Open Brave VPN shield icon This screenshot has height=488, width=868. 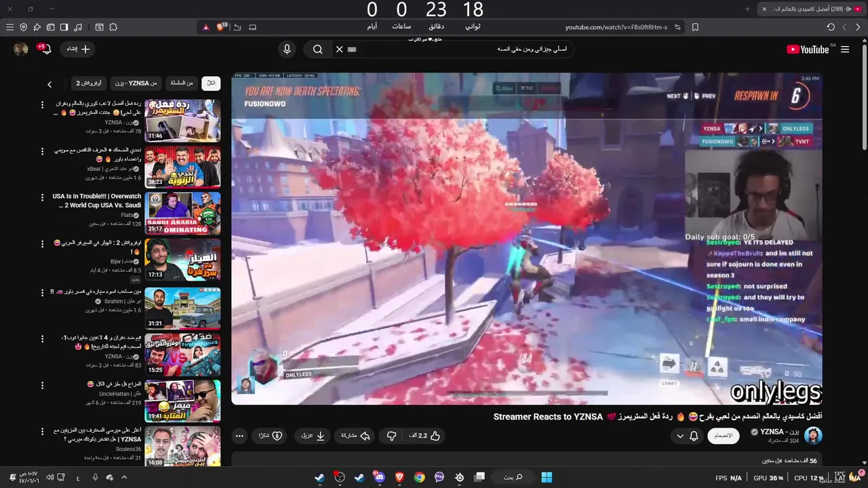pyautogui.click(x=24, y=27)
